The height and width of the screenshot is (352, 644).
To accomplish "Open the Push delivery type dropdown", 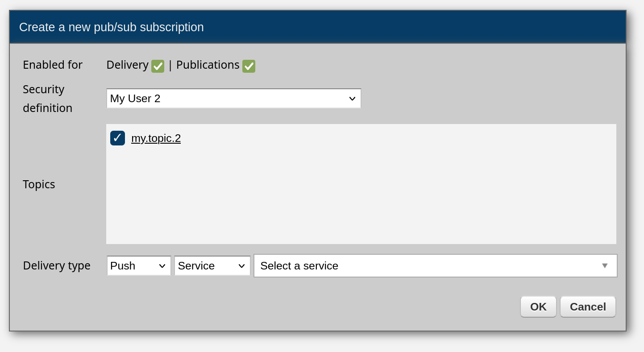I will point(138,266).
